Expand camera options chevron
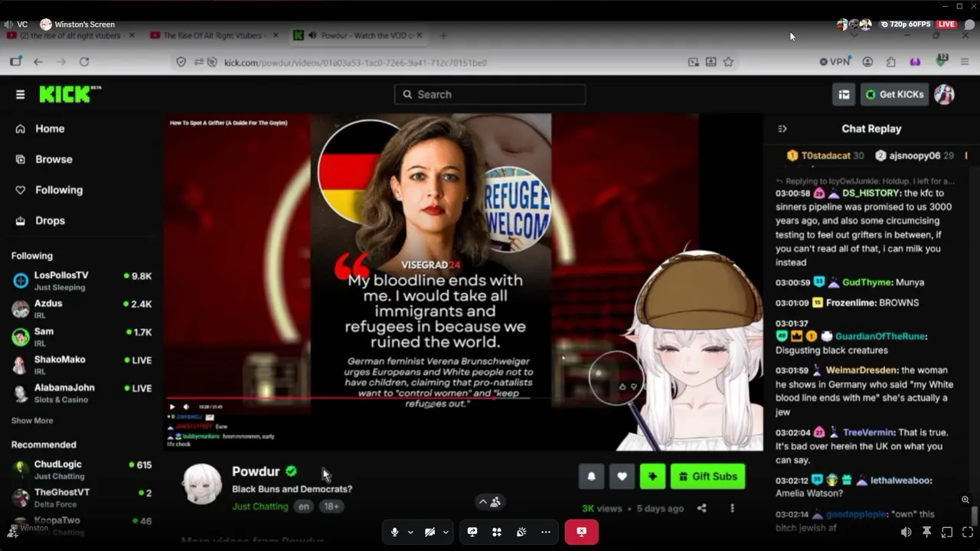This screenshot has width=980, height=551. click(446, 532)
